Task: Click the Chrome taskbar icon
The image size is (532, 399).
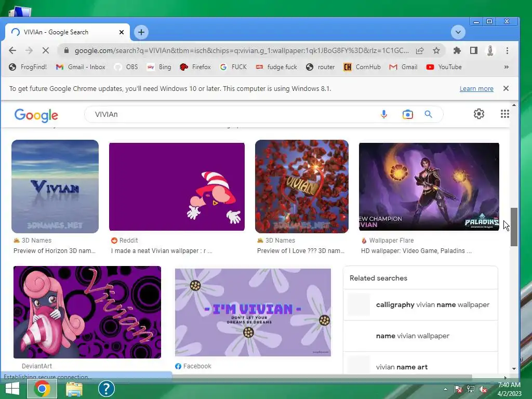Action: [x=42, y=389]
